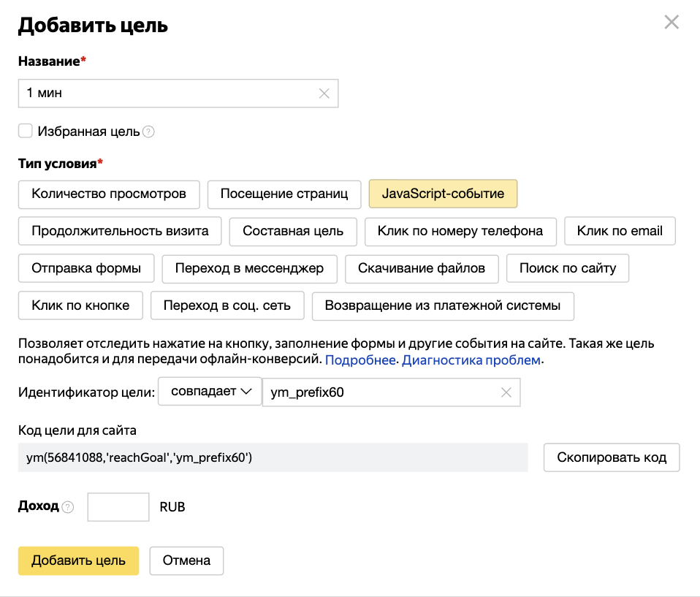
Task: Open the Диагностика проблем link
Action: point(471,360)
